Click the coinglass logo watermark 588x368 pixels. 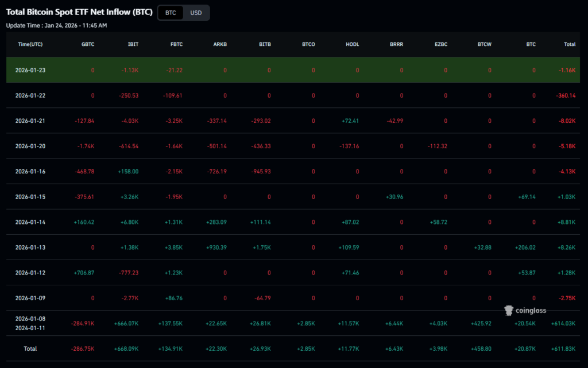(x=525, y=311)
